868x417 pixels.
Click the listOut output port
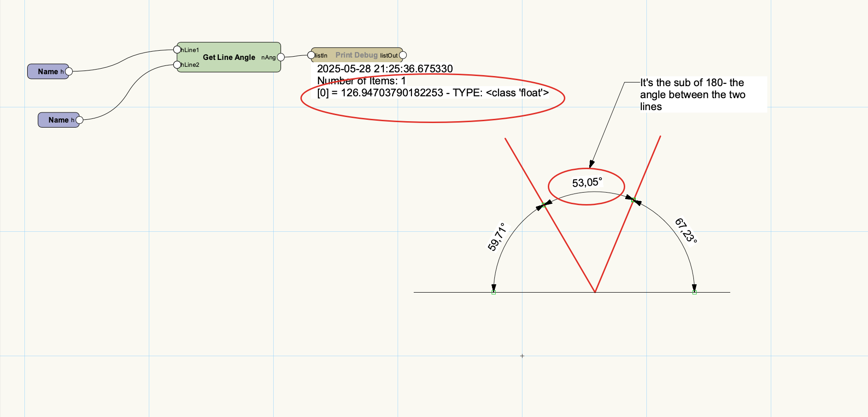[403, 55]
